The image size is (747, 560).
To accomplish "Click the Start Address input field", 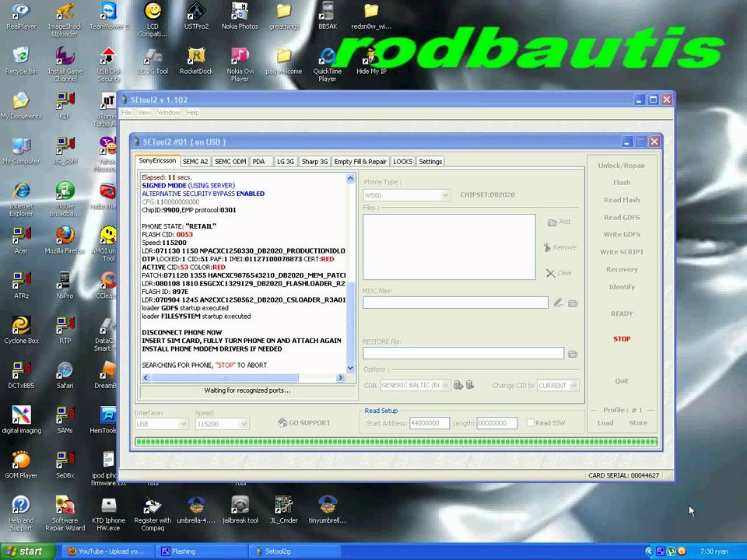I will click(430, 423).
